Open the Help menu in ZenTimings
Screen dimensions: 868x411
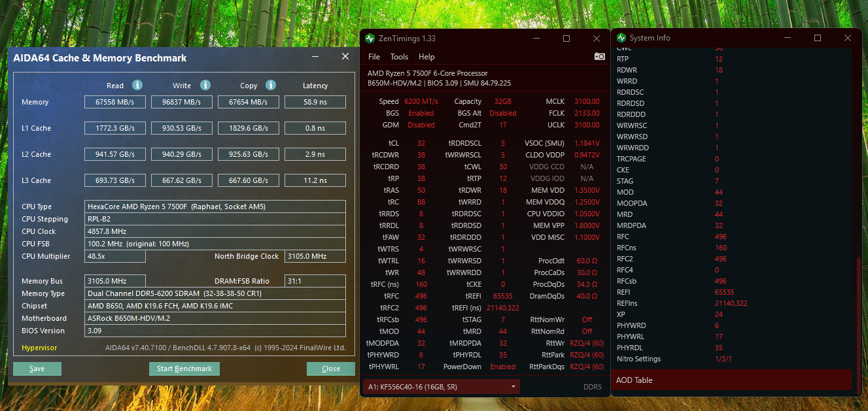pos(426,57)
